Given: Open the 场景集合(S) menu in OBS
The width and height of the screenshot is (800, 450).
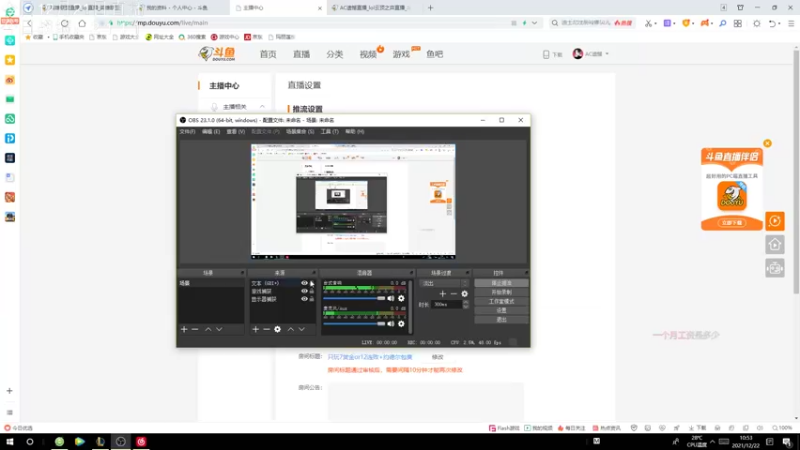Looking at the screenshot, I should point(300,132).
